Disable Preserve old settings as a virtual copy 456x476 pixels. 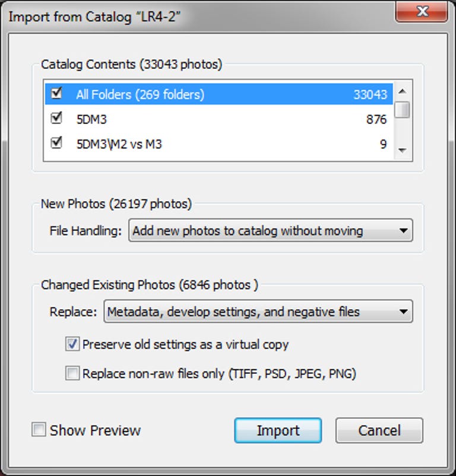[x=73, y=344]
